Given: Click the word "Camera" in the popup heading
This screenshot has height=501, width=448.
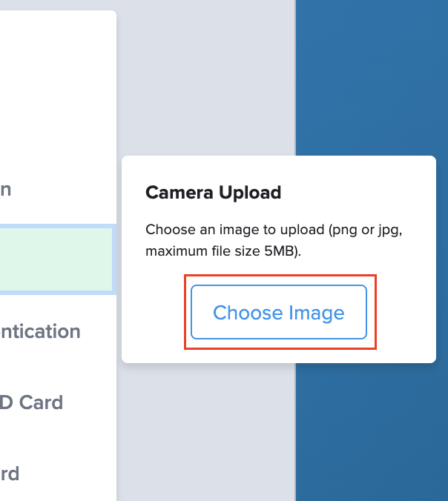Looking at the screenshot, I should pyautogui.click(x=179, y=193).
